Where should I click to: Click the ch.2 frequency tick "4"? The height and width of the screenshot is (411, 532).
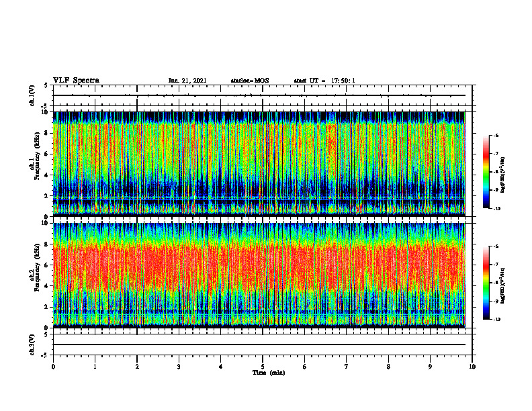tap(47, 286)
